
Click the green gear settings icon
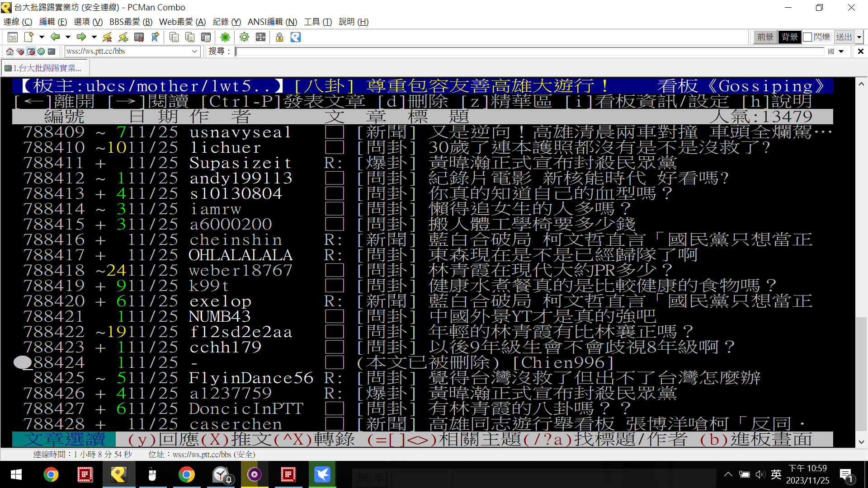point(244,37)
